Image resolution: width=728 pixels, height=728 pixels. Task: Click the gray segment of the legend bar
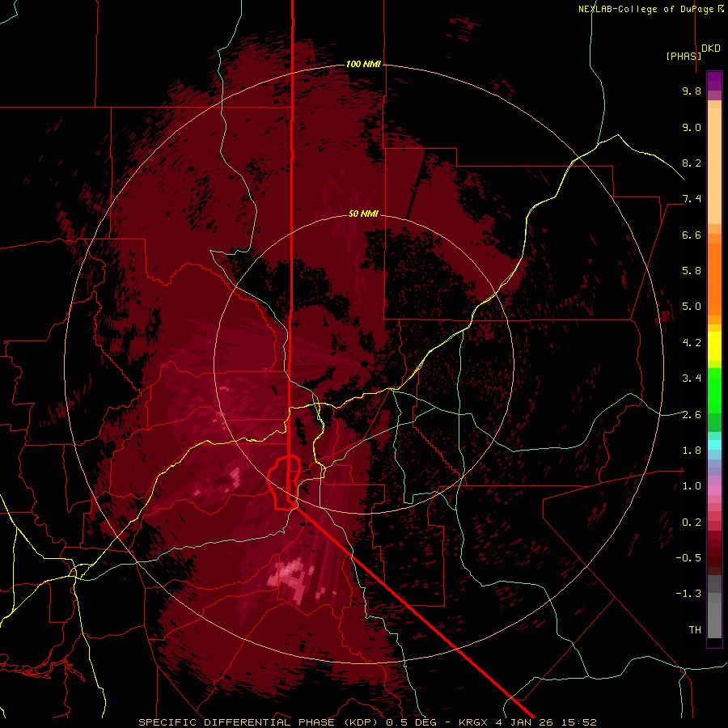click(x=714, y=607)
